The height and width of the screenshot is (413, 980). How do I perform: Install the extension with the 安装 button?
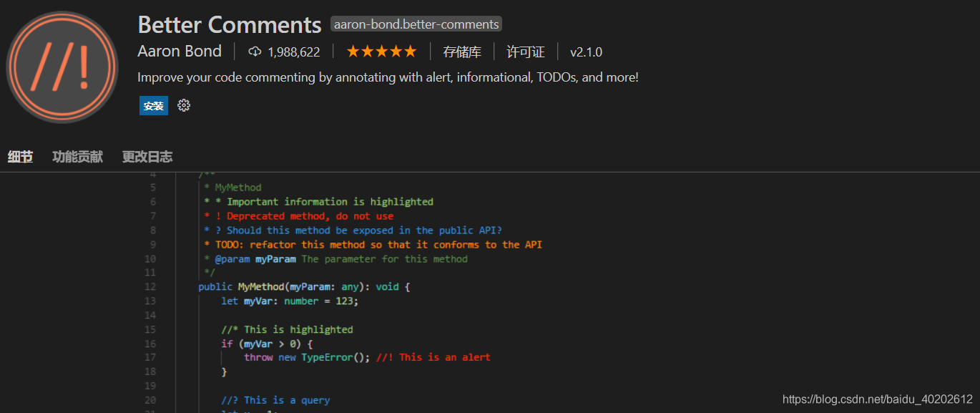pos(154,106)
